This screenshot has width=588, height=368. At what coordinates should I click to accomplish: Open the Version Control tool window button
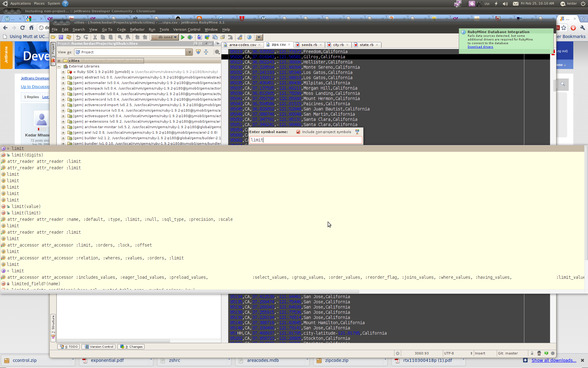[99, 347]
